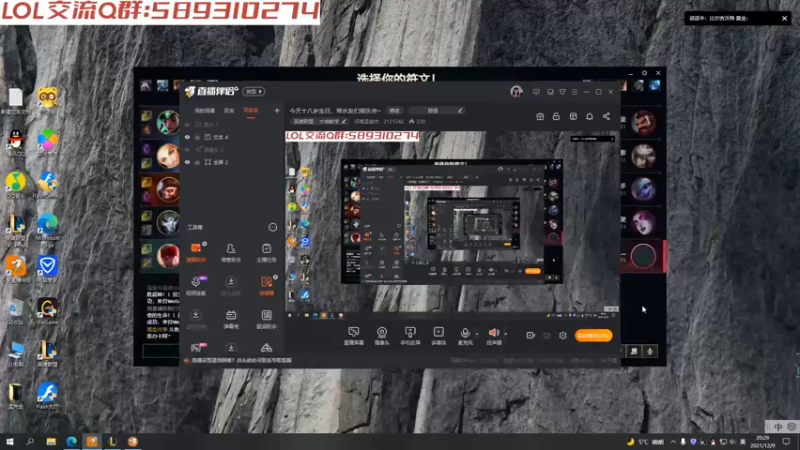Show hidden system tray icons chevron

click(673, 442)
